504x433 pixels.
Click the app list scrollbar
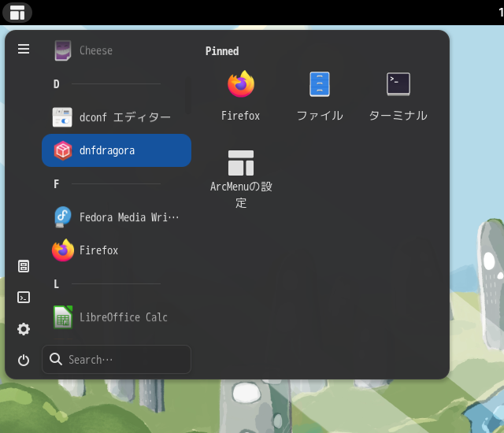[x=188, y=95]
